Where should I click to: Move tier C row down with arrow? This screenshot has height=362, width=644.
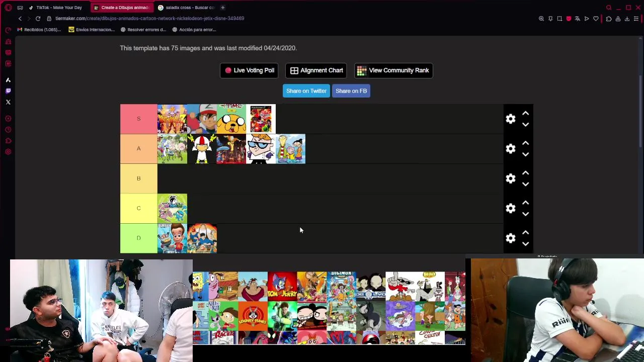(x=525, y=214)
